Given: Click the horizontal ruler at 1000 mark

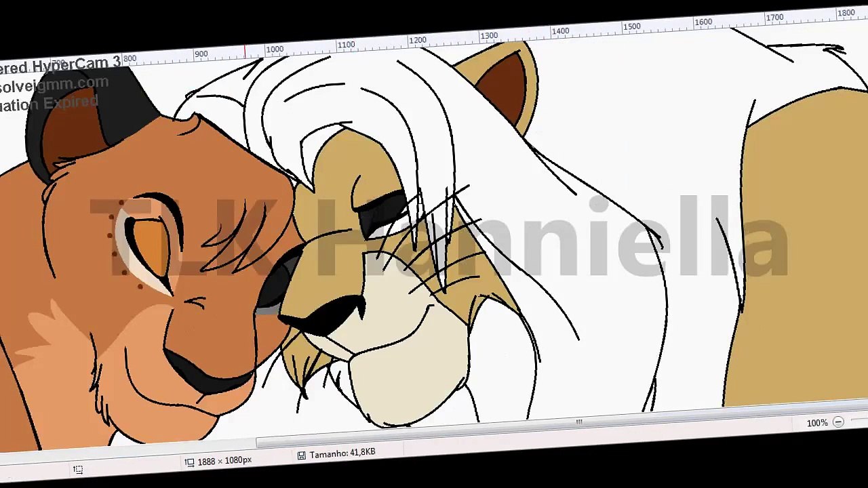Looking at the screenshot, I should pos(275,49).
